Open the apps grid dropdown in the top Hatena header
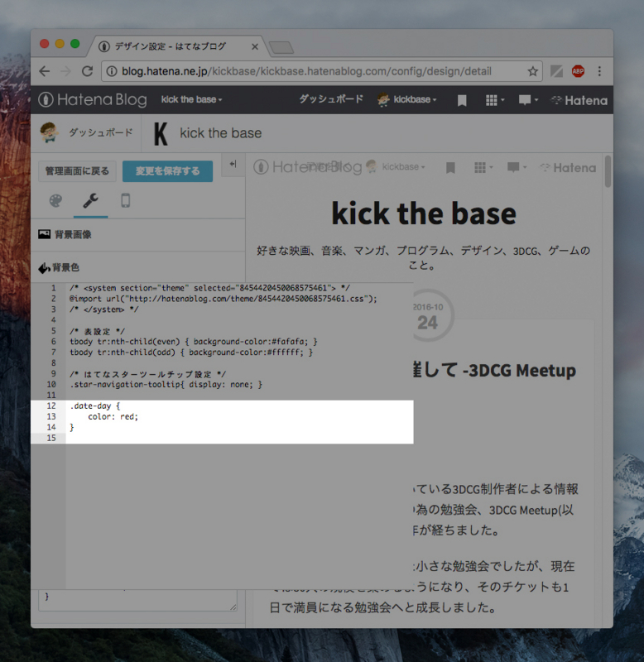 pos(495,100)
